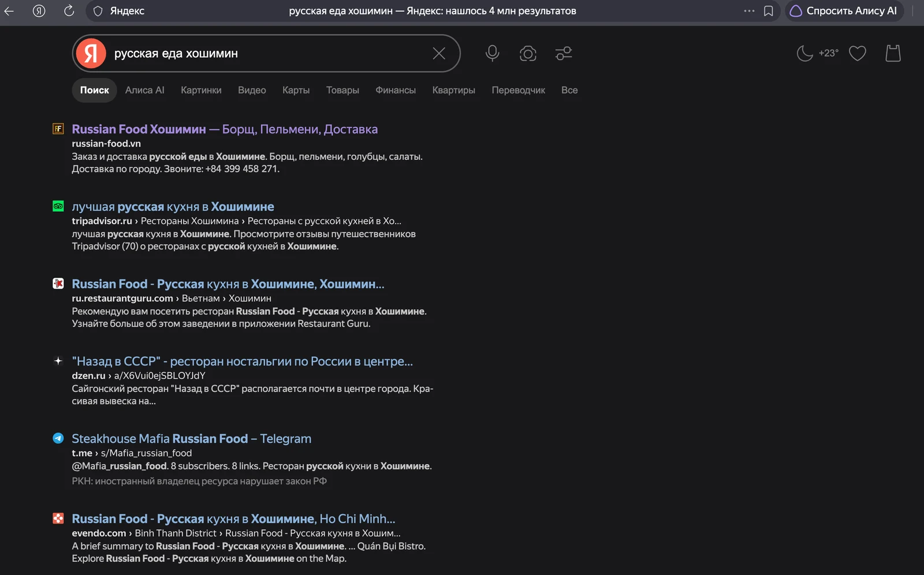
Task: Switch to the Карты tab
Action: point(296,90)
